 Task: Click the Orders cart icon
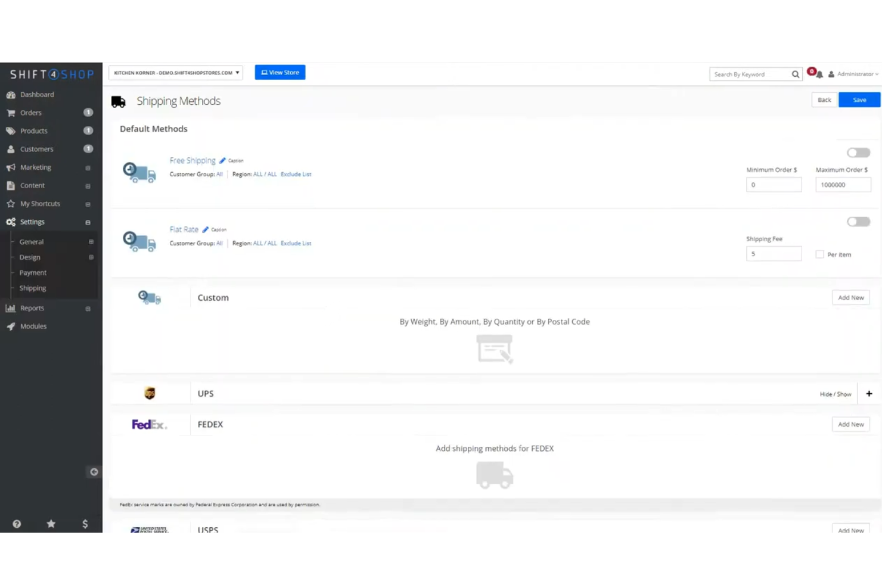click(11, 113)
